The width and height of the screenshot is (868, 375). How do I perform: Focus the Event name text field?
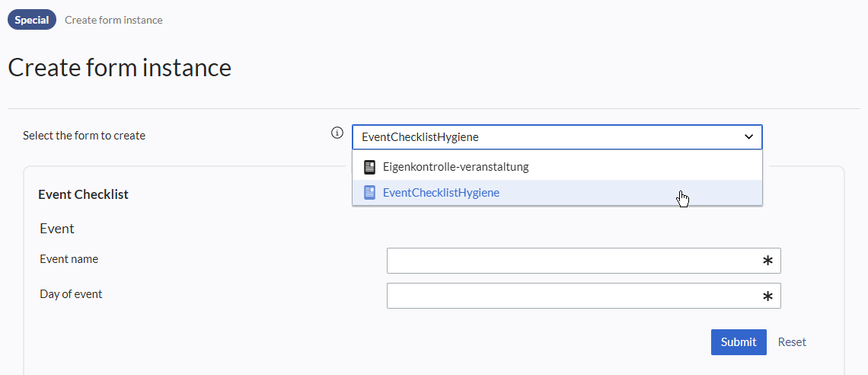[583, 261]
